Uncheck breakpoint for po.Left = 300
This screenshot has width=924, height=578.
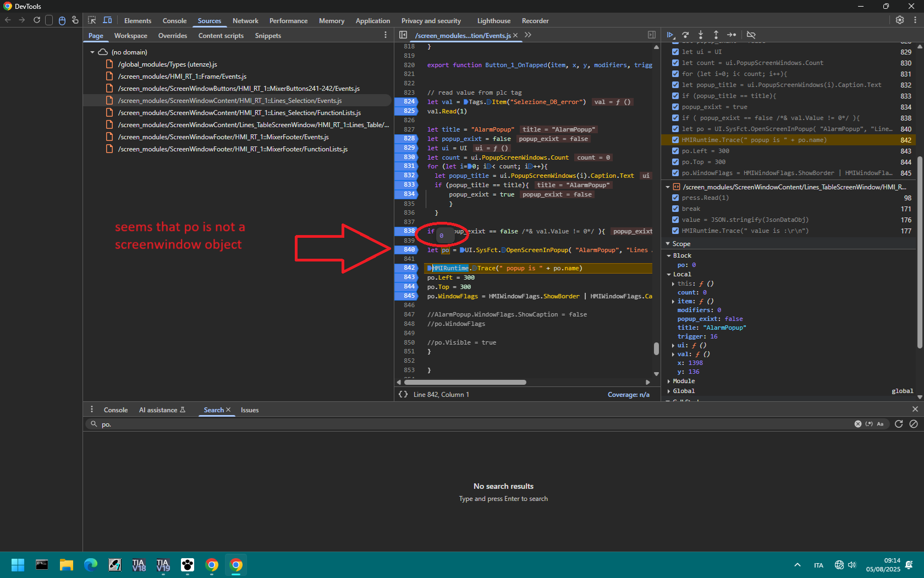675,151
